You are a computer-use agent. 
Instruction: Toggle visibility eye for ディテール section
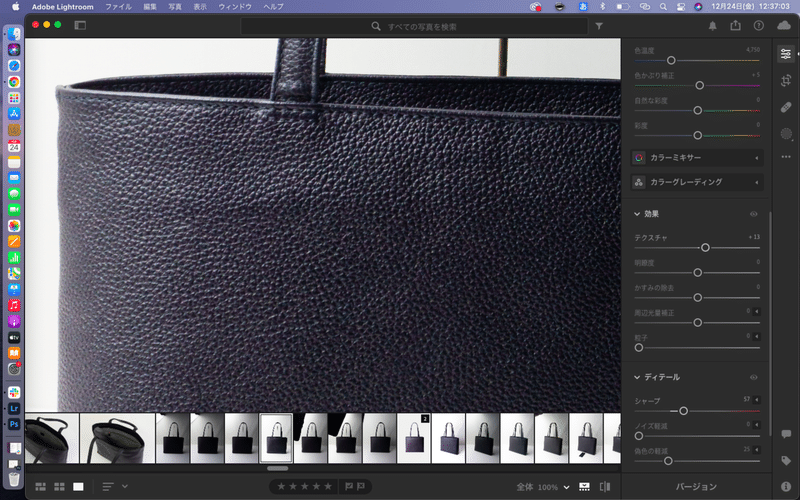(x=754, y=377)
